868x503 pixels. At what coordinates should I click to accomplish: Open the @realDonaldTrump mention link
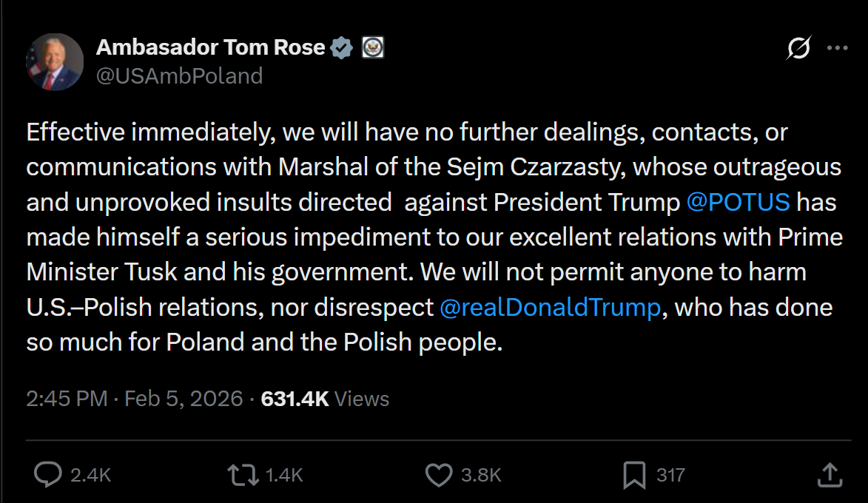[x=549, y=308]
